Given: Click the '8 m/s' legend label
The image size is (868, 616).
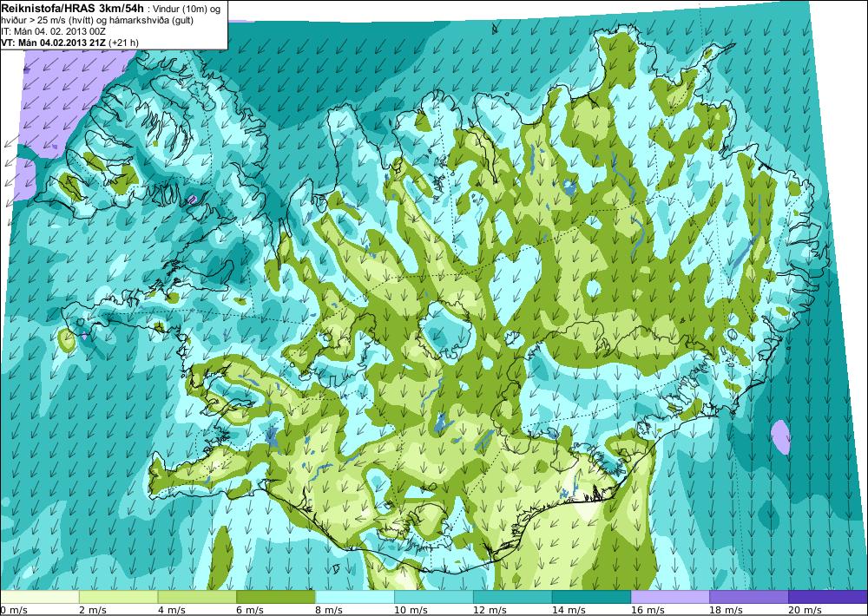Looking at the screenshot, I should point(329,610).
